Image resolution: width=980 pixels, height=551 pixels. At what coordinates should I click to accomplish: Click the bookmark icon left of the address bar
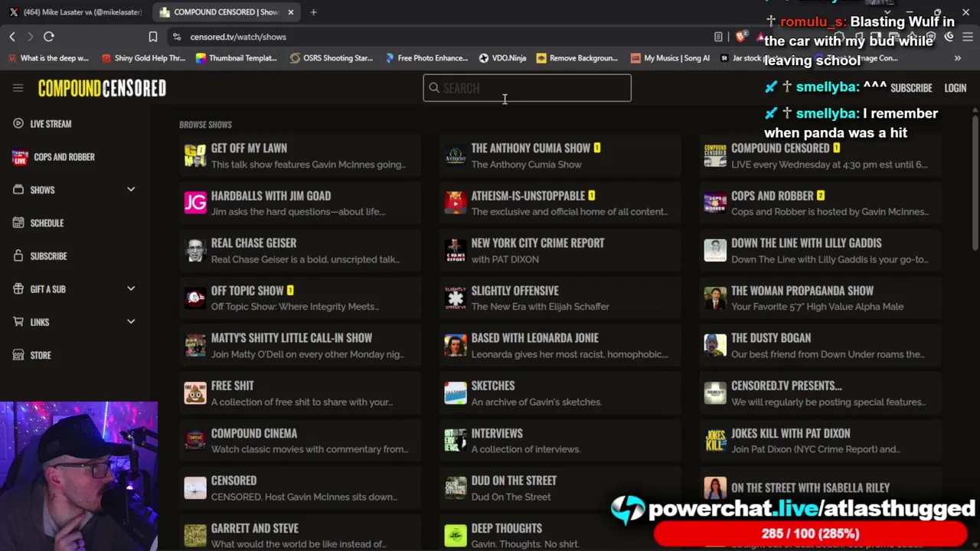pyautogui.click(x=153, y=37)
